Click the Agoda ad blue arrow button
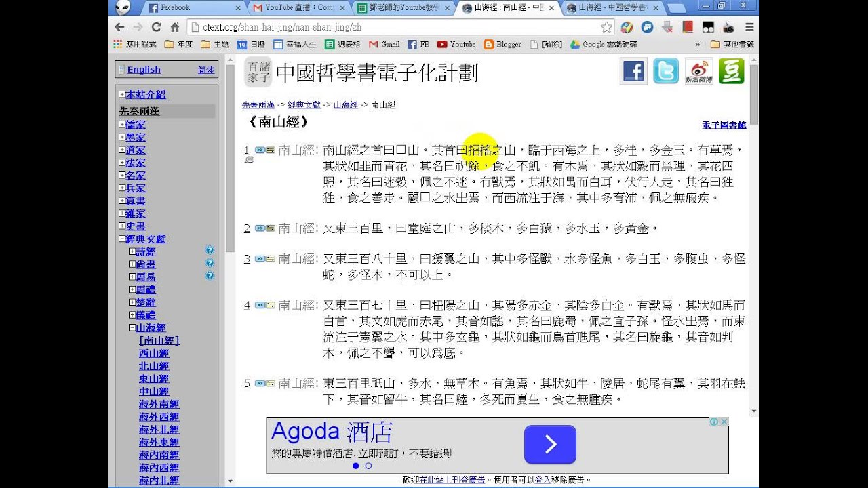 [550, 445]
